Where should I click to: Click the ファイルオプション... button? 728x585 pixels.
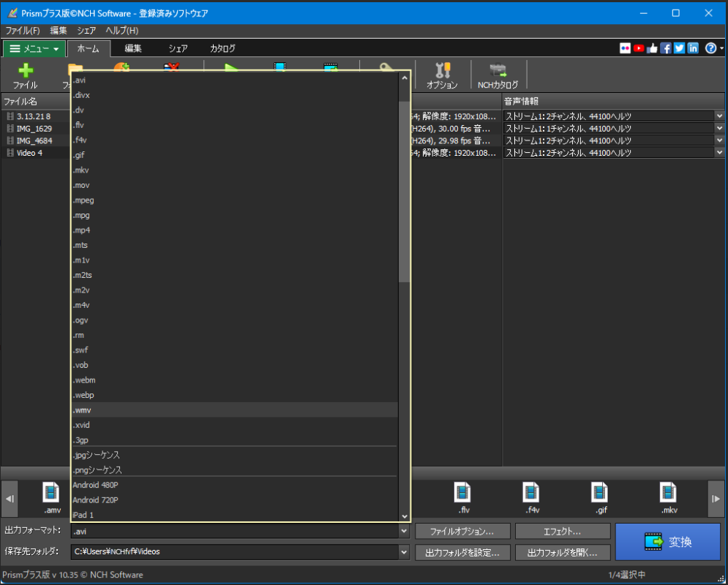462,531
